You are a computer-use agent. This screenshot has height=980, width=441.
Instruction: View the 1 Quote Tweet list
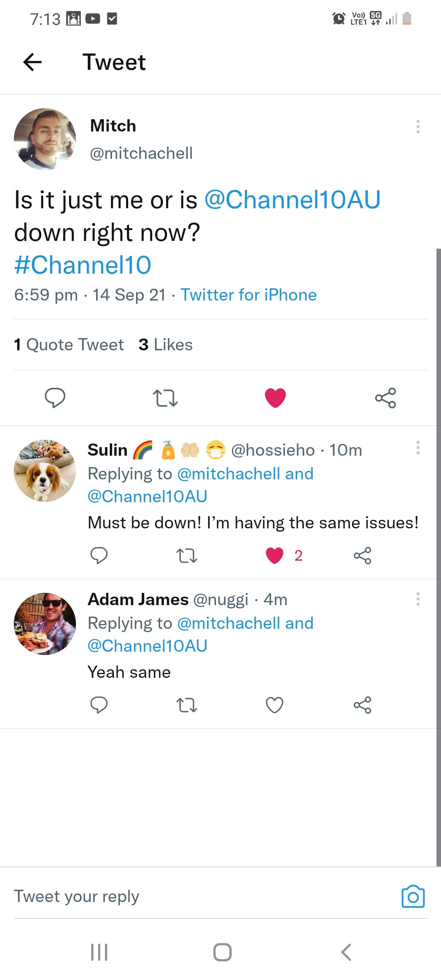69,345
